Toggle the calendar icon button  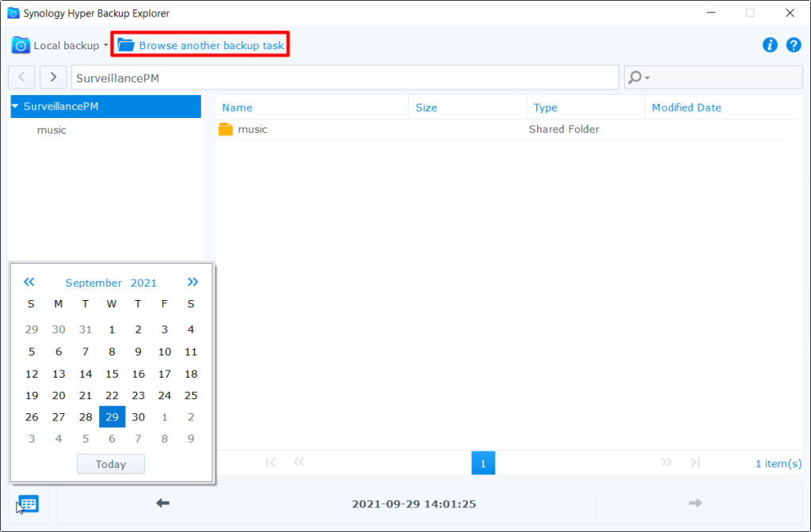pyautogui.click(x=29, y=503)
